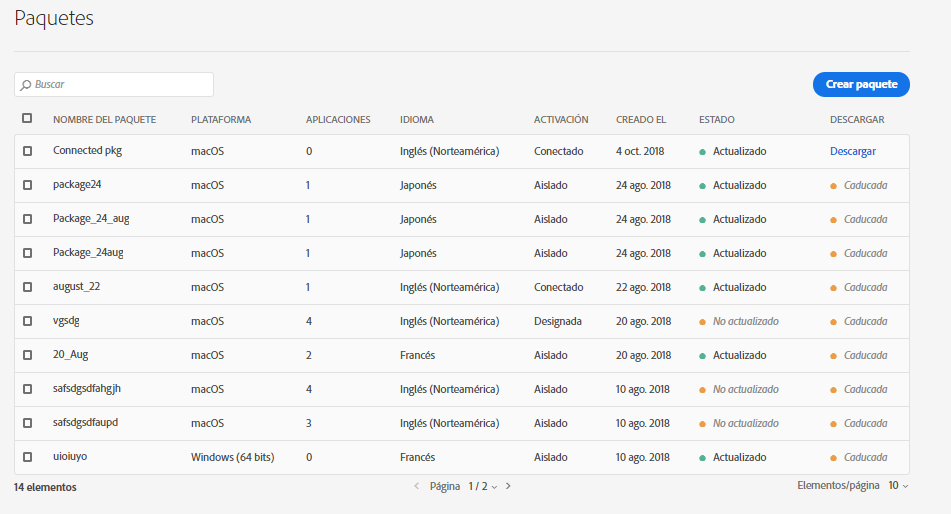951x514 pixels.
Task: Tick the uioiuyo package checkbox
Action: coord(28,457)
